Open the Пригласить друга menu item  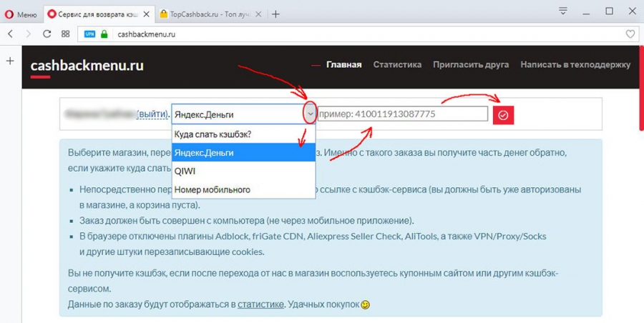(471, 65)
